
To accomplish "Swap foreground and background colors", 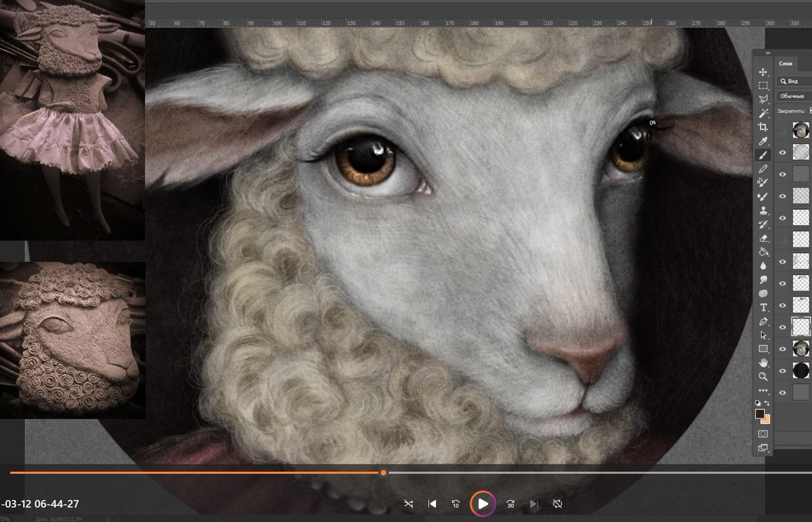I will point(767,403).
